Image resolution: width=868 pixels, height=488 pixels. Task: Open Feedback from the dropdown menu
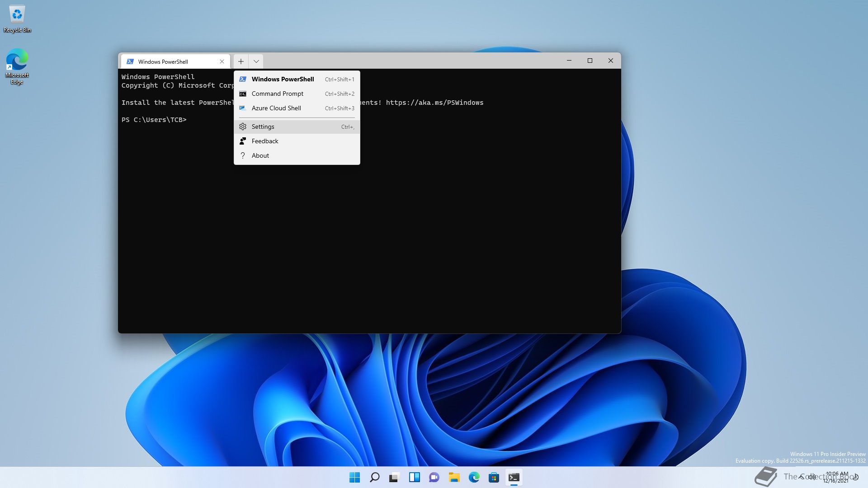point(297,141)
